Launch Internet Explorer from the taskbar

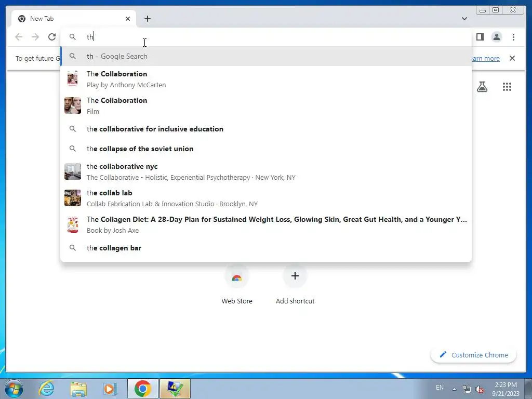coord(46,389)
